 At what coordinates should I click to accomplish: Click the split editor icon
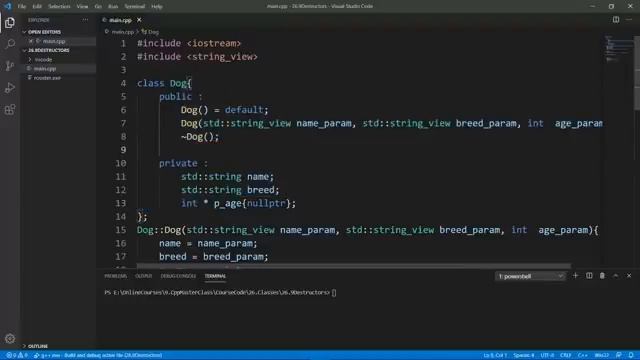616,20
